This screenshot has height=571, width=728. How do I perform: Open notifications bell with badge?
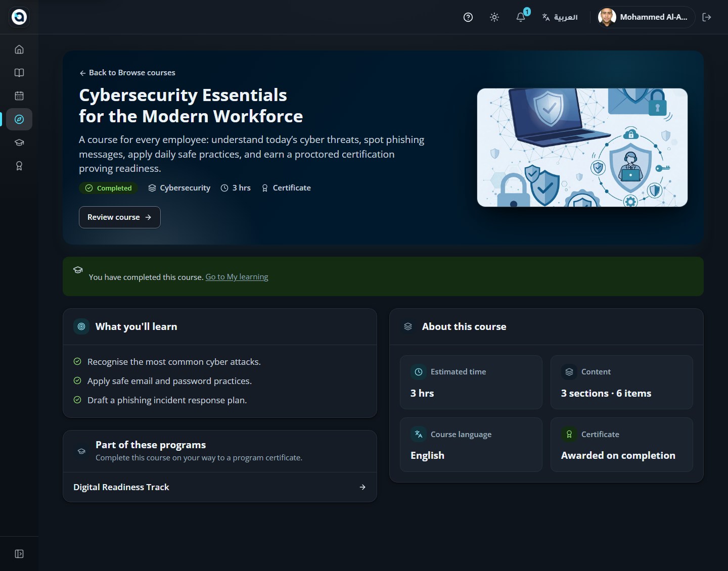pos(521,17)
